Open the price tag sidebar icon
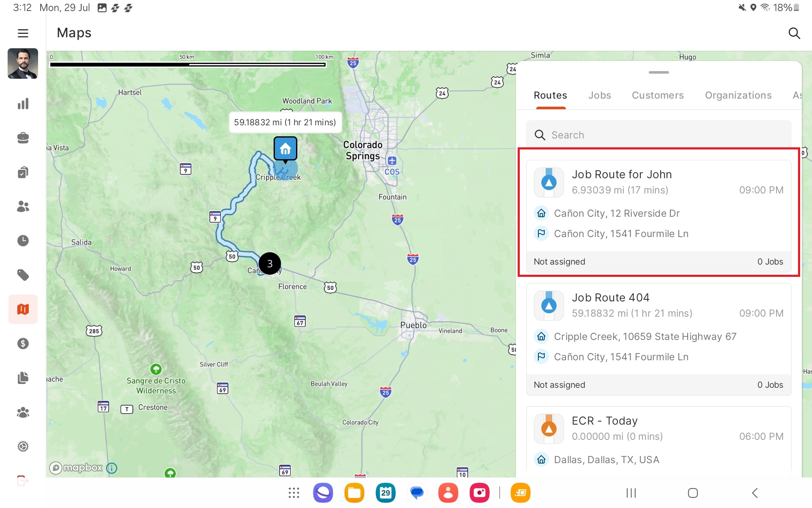 pyautogui.click(x=23, y=275)
